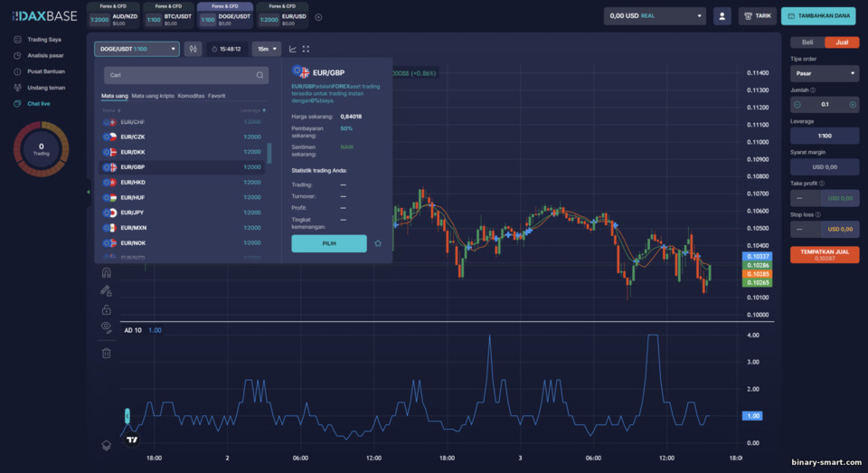
Task: Click the user profile icon in header
Action: tap(722, 16)
